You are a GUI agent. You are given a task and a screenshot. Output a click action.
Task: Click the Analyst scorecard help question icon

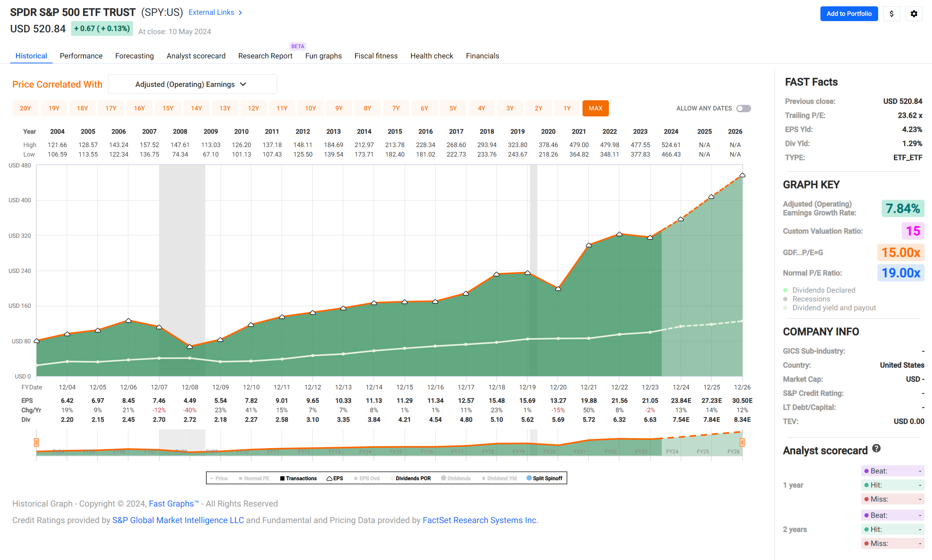[876, 448]
